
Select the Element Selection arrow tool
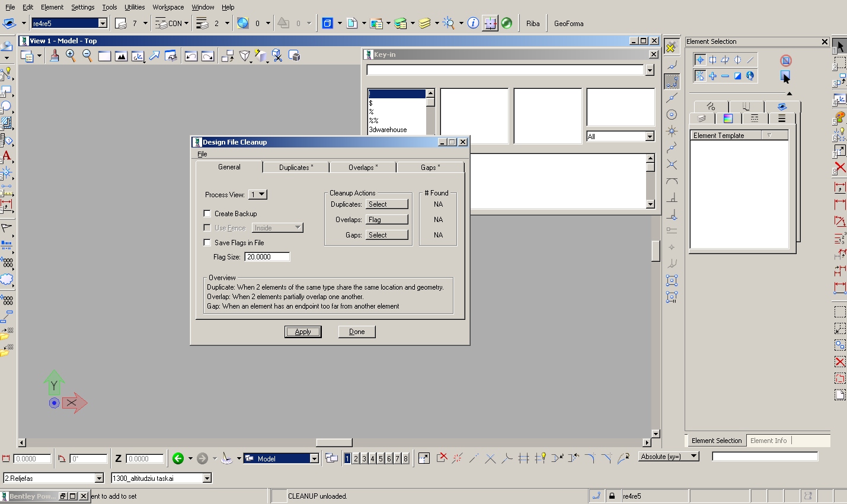[x=840, y=46]
